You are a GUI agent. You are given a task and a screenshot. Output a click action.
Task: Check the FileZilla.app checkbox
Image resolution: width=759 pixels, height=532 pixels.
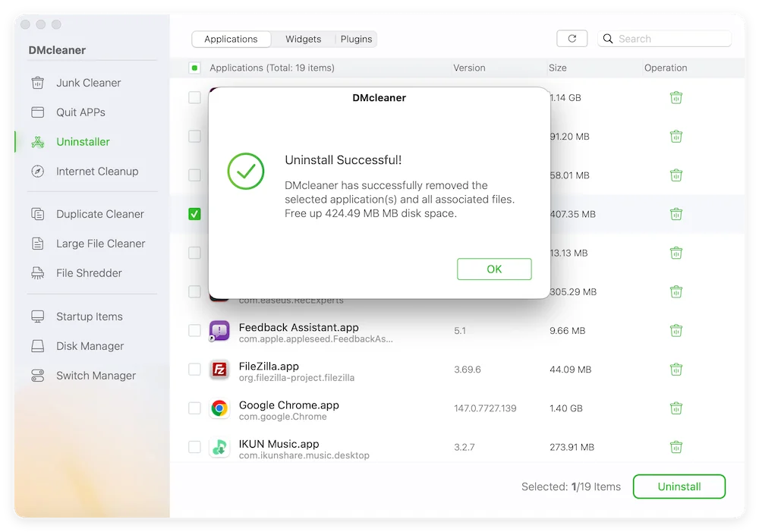click(194, 370)
